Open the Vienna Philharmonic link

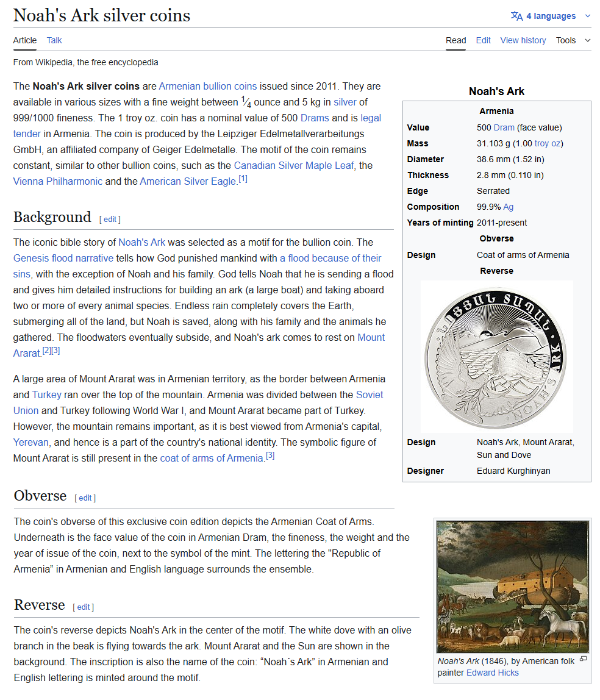click(57, 181)
